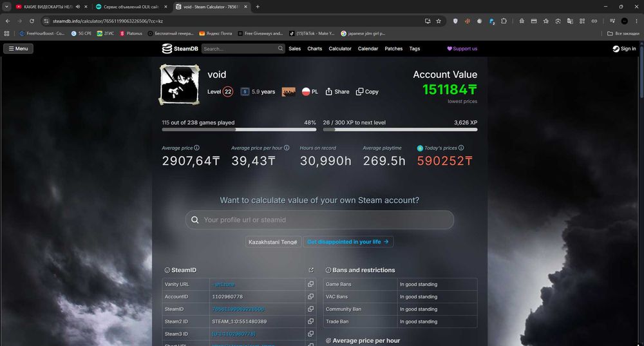Click the Average price per hour info icon
Image resolution: width=644 pixels, height=346 pixels.
point(287,148)
